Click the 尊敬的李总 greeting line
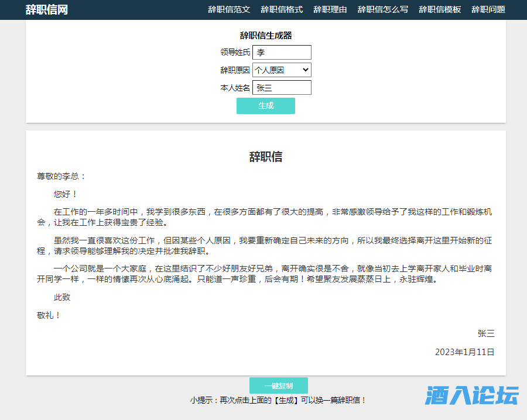This screenshot has width=527, height=420. tap(61, 176)
